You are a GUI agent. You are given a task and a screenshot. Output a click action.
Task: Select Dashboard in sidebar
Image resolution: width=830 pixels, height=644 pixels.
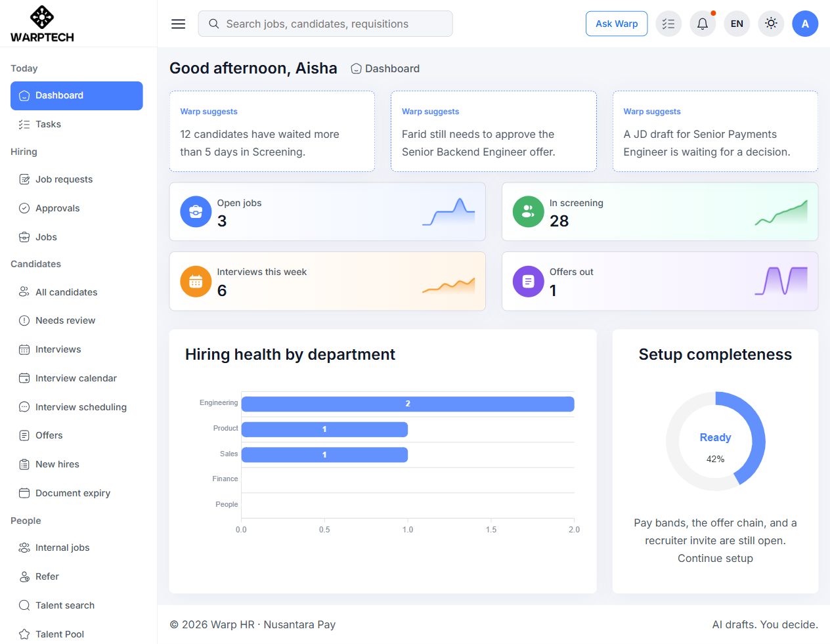coord(76,96)
